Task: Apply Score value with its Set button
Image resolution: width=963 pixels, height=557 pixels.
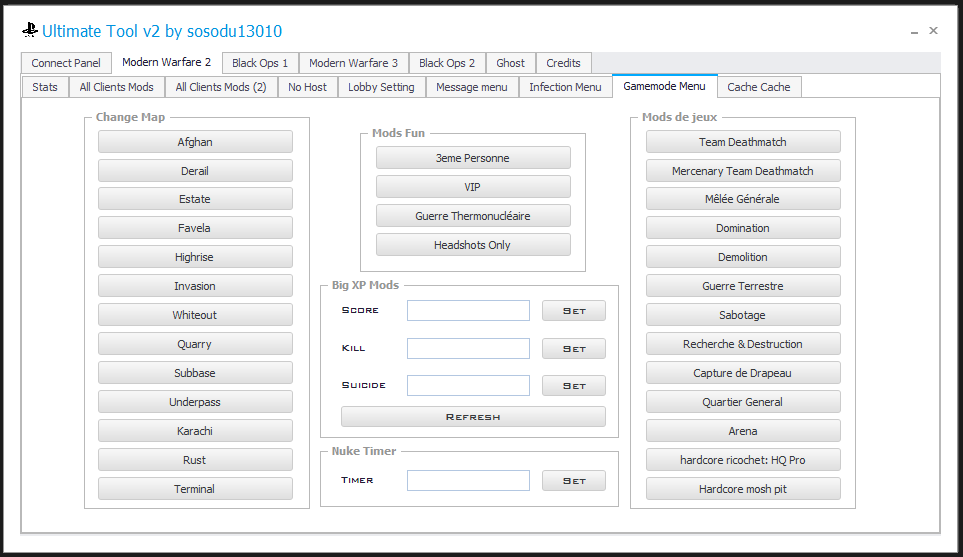Action: pos(574,311)
